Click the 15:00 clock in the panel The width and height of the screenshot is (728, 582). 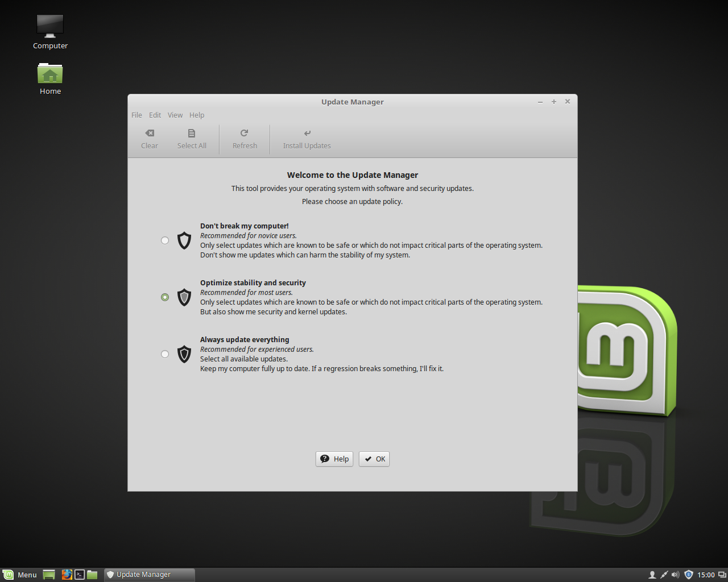coord(706,575)
